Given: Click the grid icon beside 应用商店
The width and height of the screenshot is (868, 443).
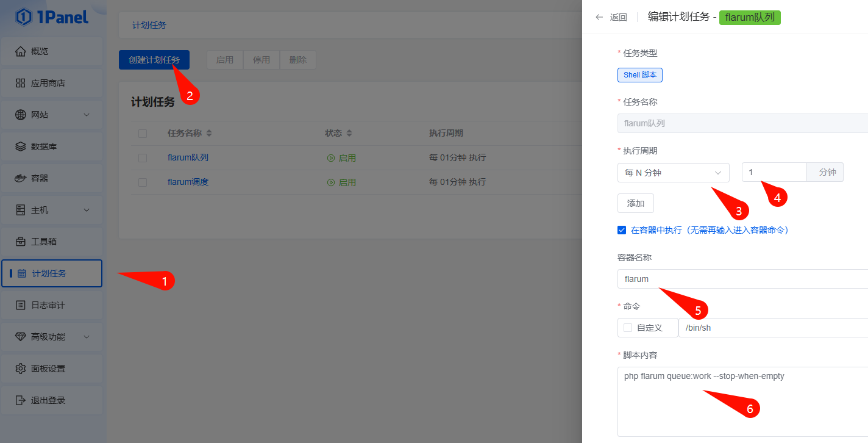Looking at the screenshot, I should pyautogui.click(x=21, y=83).
